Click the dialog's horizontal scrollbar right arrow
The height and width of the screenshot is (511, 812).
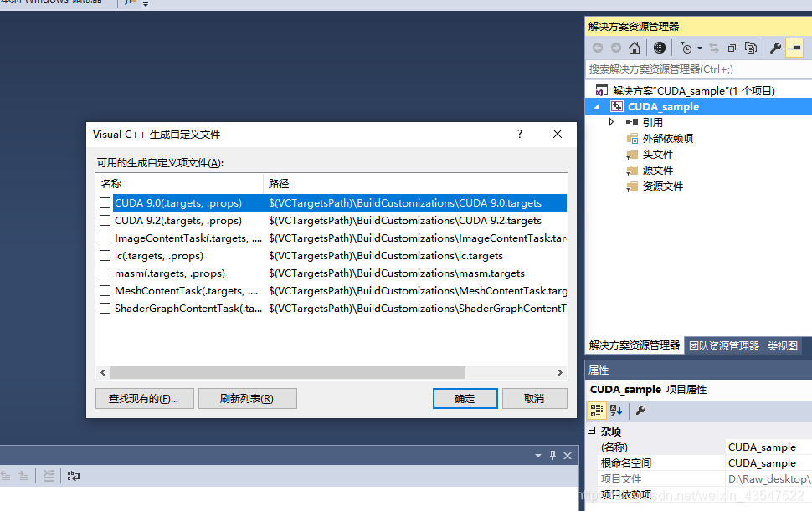tap(559, 371)
